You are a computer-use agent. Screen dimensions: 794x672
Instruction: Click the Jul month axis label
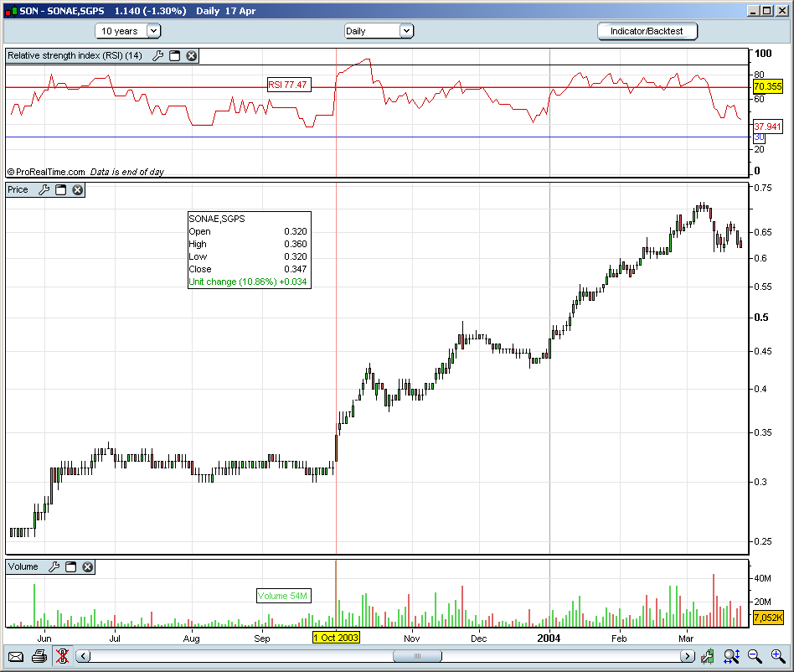coord(115,638)
